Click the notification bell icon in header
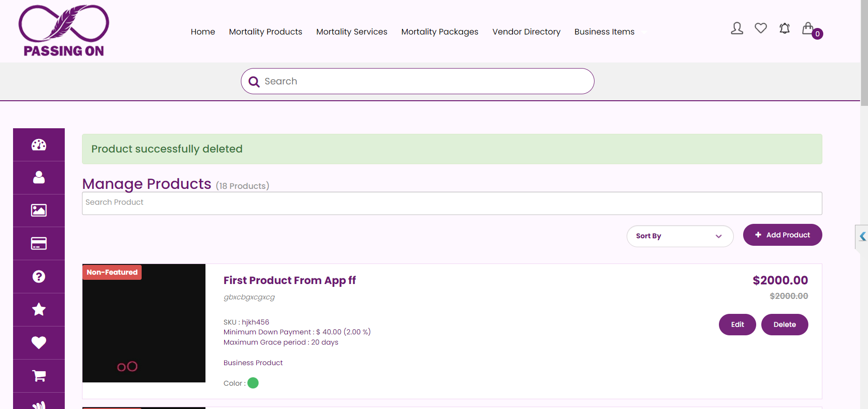This screenshot has height=409, width=868. (784, 29)
